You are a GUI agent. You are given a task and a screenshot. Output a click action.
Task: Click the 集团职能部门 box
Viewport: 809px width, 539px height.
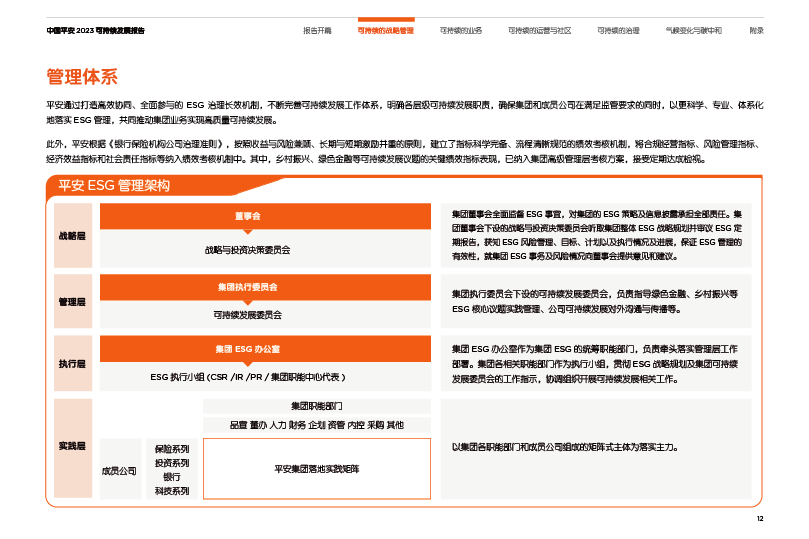[317, 406]
